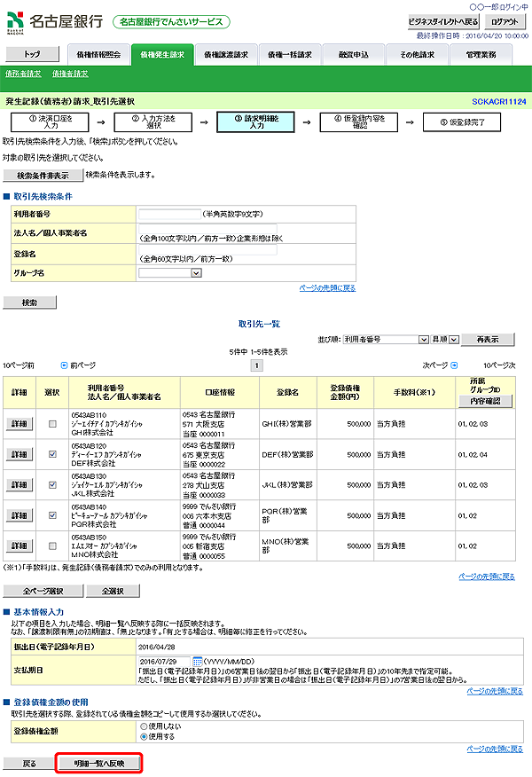The width and height of the screenshot is (532, 777).
Task: Click the 戻る button
Action: click(x=30, y=764)
